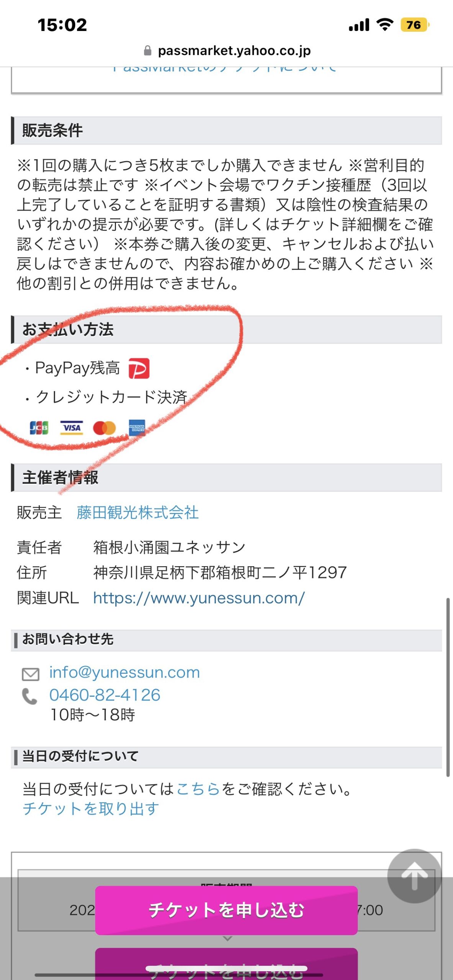Screen dimensions: 453x980
Task: Tap the mail envelope icon
Action: [31, 674]
